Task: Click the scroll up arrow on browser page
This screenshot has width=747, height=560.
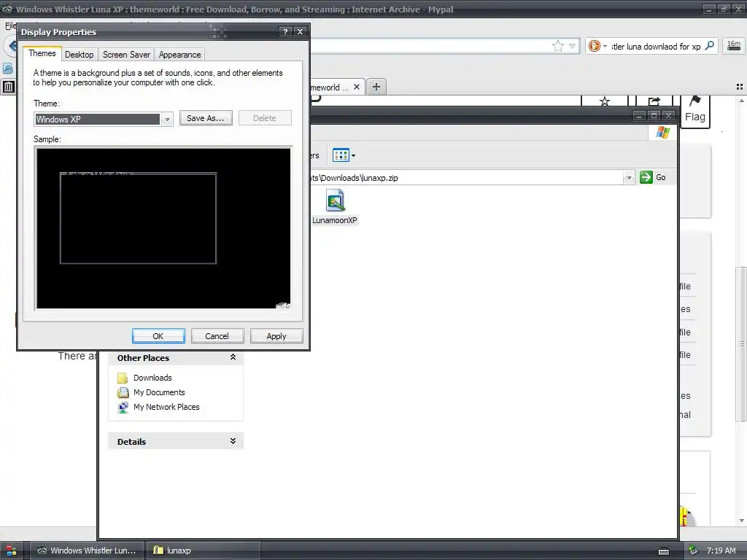Action: click(741, 101)
